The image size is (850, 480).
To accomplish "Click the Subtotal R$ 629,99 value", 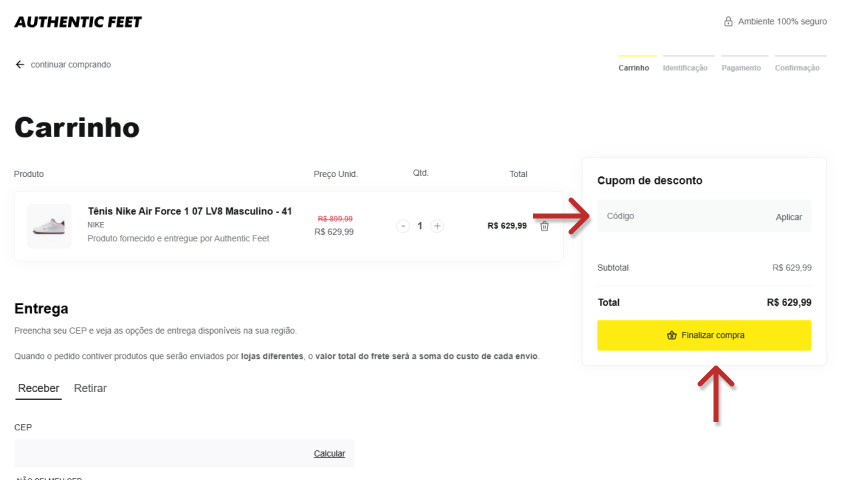I will coord(791,267).
